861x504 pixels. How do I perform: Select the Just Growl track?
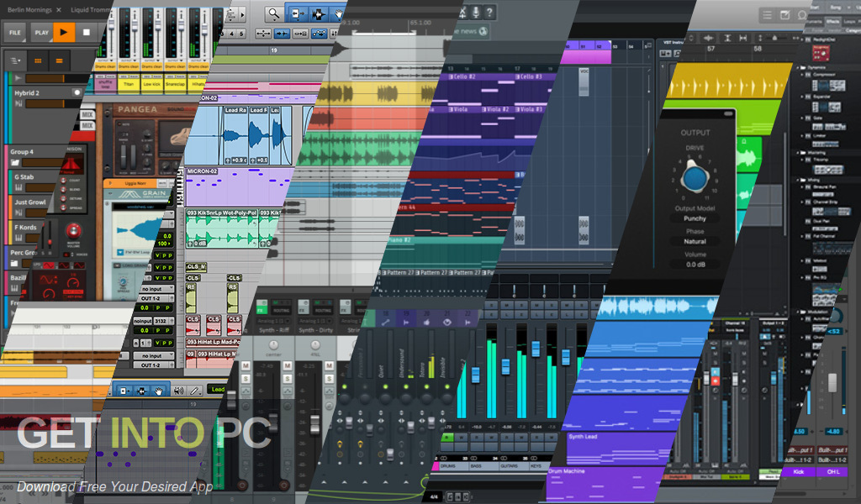click(x=29, y=202)
